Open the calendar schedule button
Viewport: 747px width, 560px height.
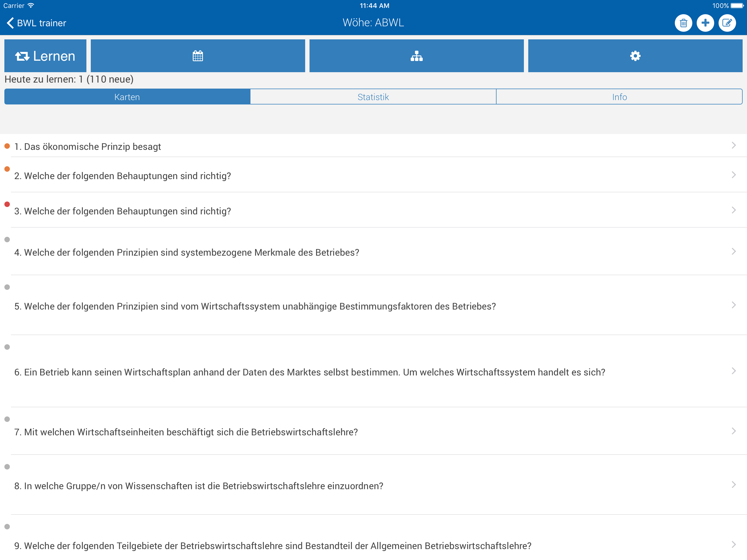point(198,56)
